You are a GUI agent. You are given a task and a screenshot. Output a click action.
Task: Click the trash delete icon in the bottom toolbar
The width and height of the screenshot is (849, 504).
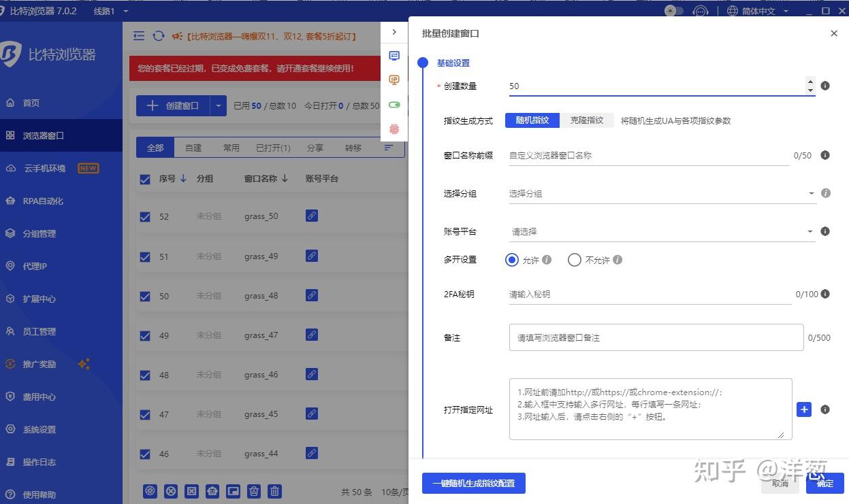pyautogui.click(x=274, y=490)
